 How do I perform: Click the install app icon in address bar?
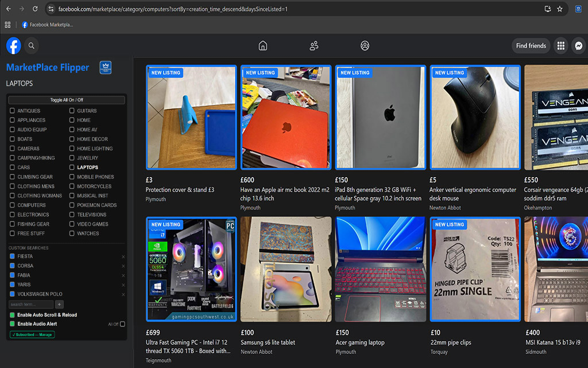(x=548, y=9)
